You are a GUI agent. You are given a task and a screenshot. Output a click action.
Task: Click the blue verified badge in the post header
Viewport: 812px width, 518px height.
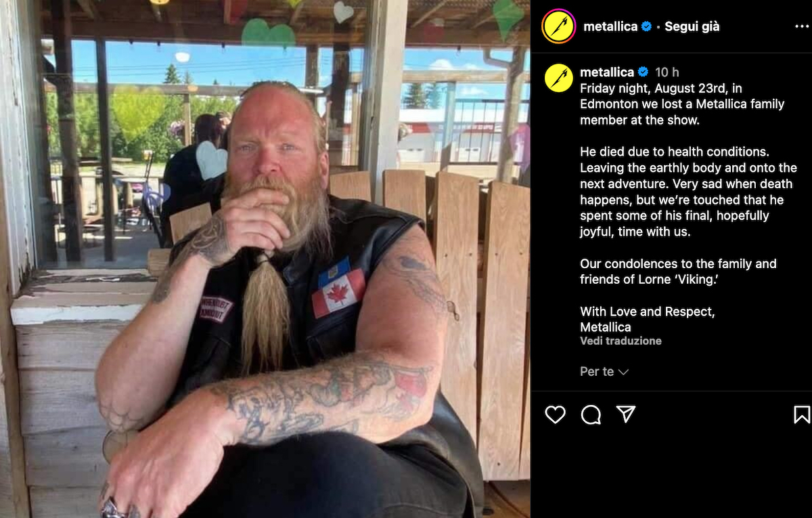click(x=647, y=26)
